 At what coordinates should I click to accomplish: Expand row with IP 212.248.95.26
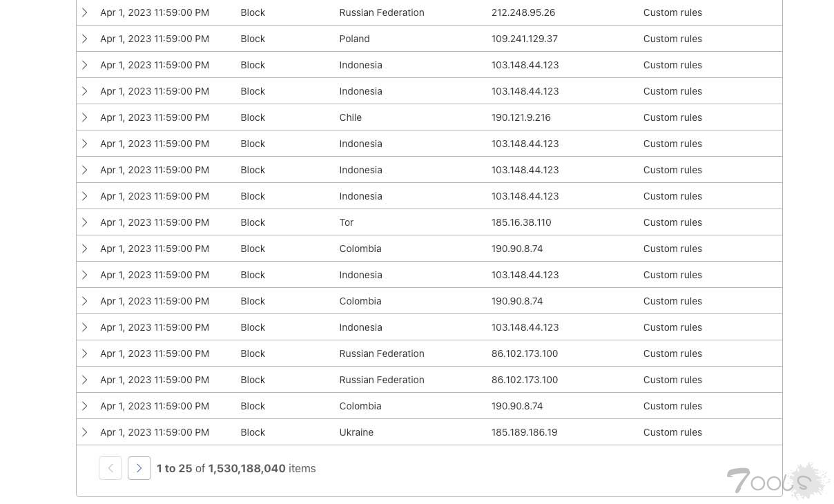pyautogui.click(x=84, y=12)
